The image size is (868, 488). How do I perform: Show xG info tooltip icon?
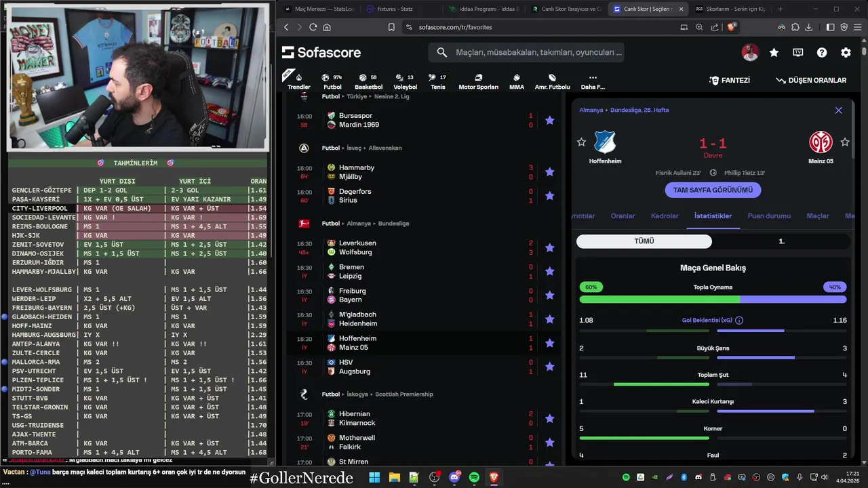[739, 321]
